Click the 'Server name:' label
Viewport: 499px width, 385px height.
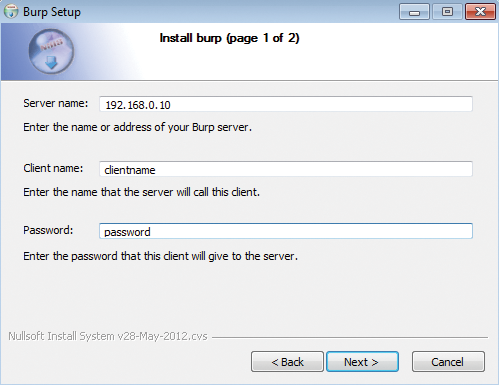click(56, 103)
